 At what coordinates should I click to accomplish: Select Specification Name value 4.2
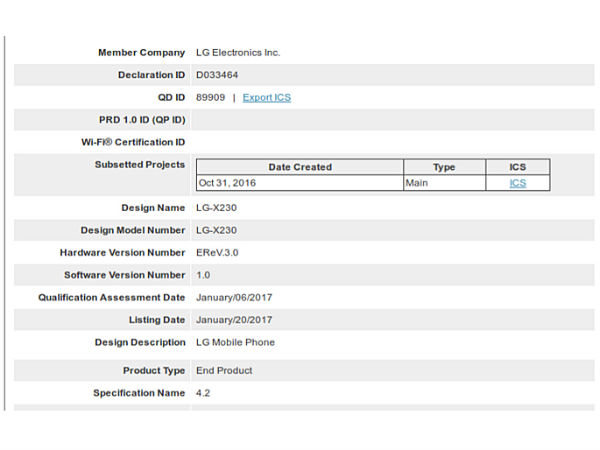[x=203, y=393]
